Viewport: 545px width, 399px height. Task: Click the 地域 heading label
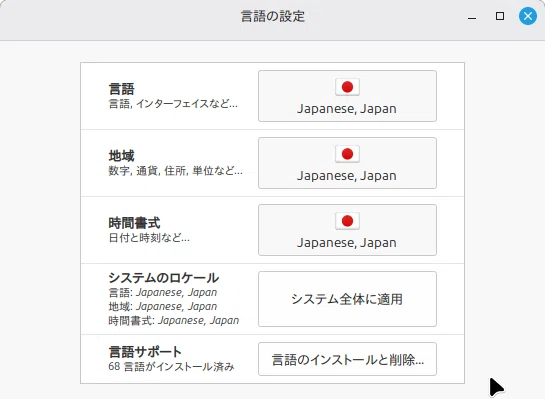click(121, 156)
